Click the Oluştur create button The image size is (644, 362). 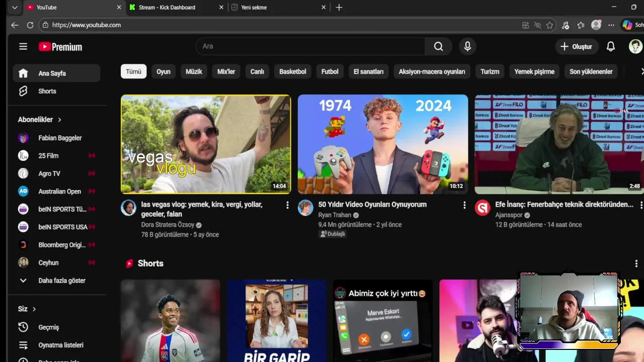pyautogui.click(x=577, y=46)
